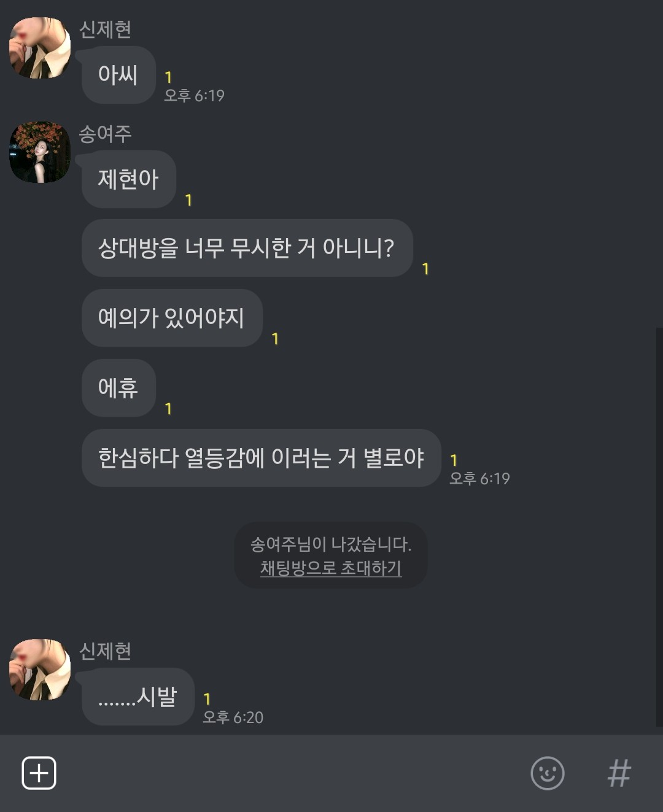Open 신제현's profile picture at the top
663x812 pixels.
[40, 48]
